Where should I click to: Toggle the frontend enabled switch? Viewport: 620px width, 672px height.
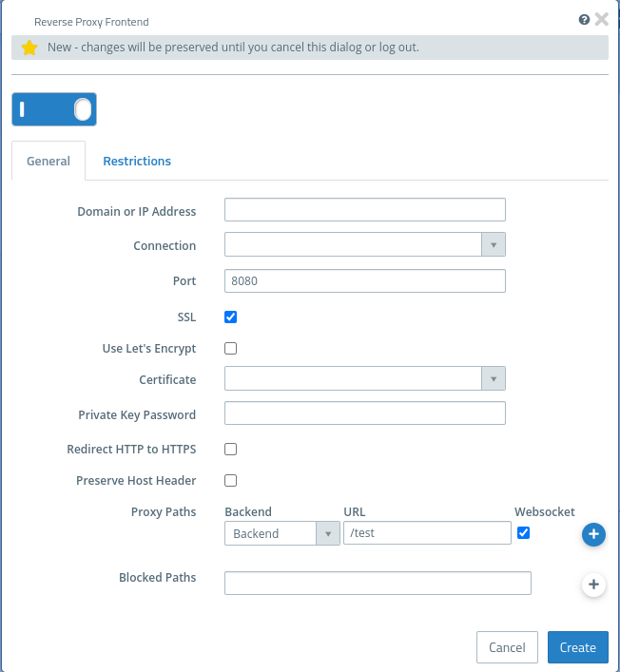coord(54,109)
